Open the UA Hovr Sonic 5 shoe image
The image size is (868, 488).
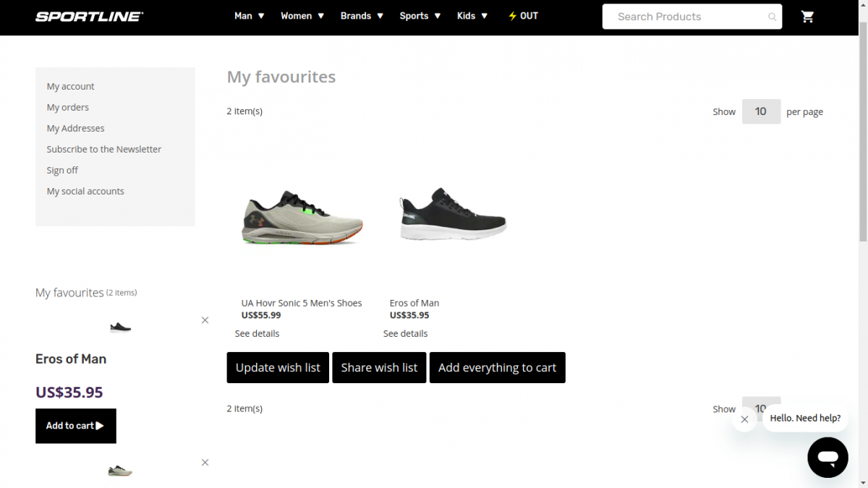[x=302, y=218]
